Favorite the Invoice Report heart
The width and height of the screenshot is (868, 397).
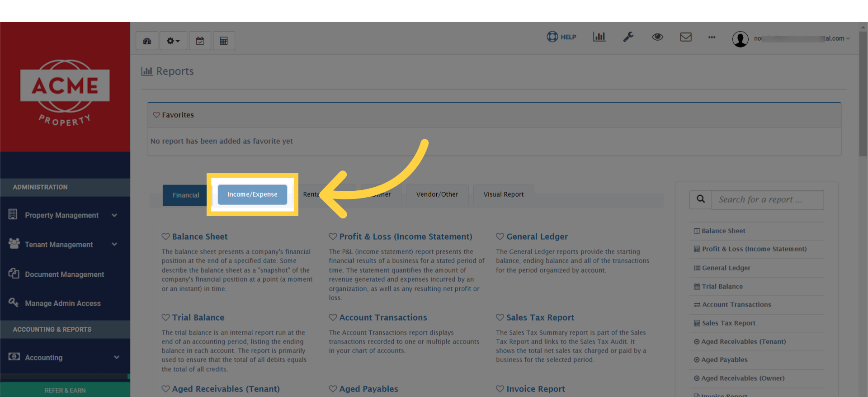pos(500,389)
